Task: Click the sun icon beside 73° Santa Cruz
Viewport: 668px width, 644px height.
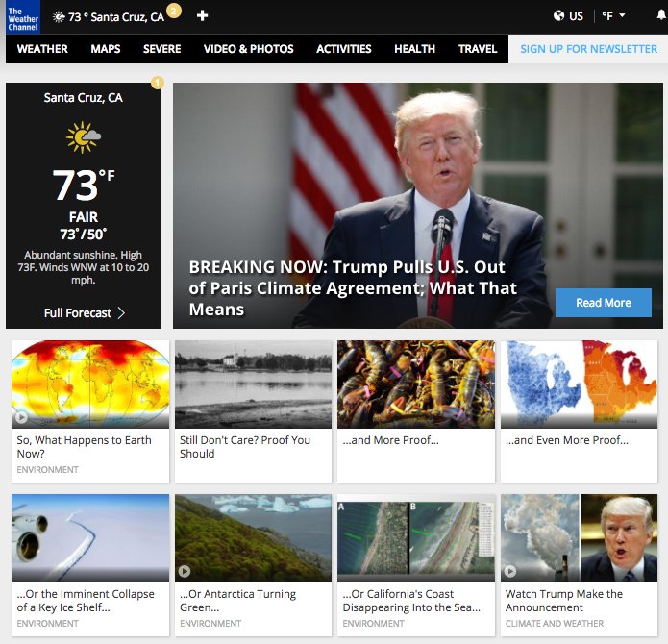Action: (59, 17)
